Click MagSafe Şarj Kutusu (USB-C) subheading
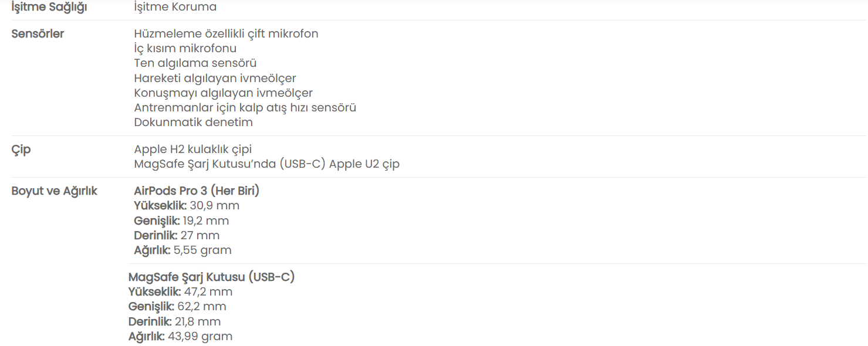This screenshot has height=346, width=868. (x=211, y=277)
